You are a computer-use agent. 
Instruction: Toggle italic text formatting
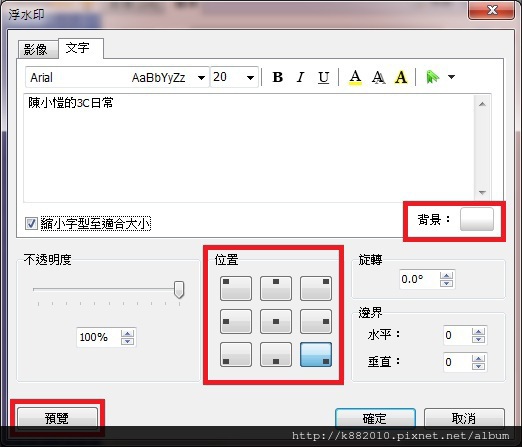(300, 77)
